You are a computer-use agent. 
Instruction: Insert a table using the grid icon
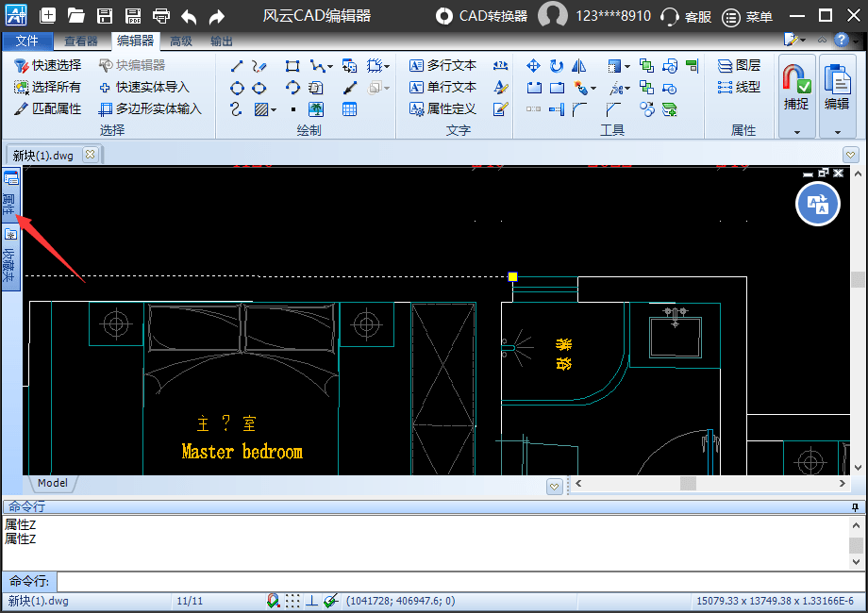point(350,109)
